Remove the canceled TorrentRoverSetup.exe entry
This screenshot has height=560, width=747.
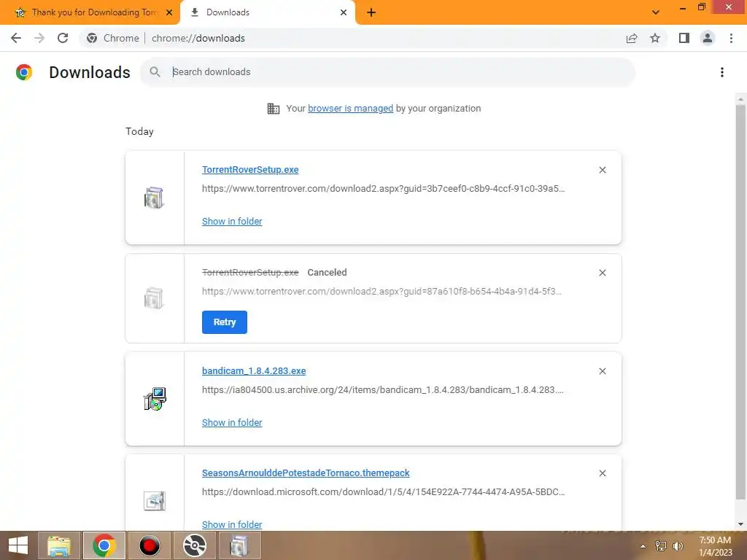tap(602, 273)
